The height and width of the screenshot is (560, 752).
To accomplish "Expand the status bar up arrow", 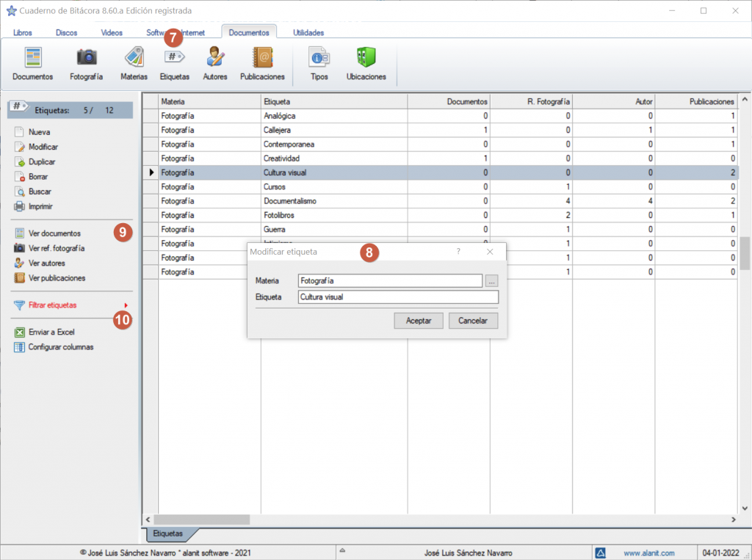I will pos(341,551).
